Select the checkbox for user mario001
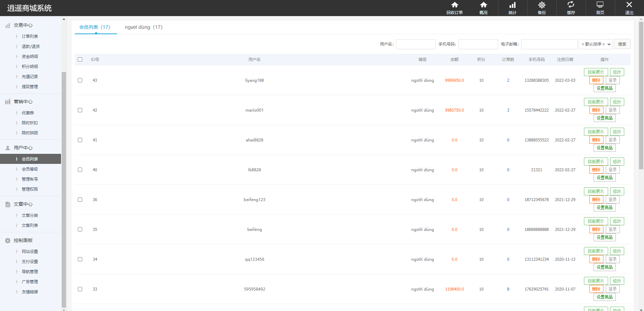Viewport: 644px width, 311px height. (80, 110)
